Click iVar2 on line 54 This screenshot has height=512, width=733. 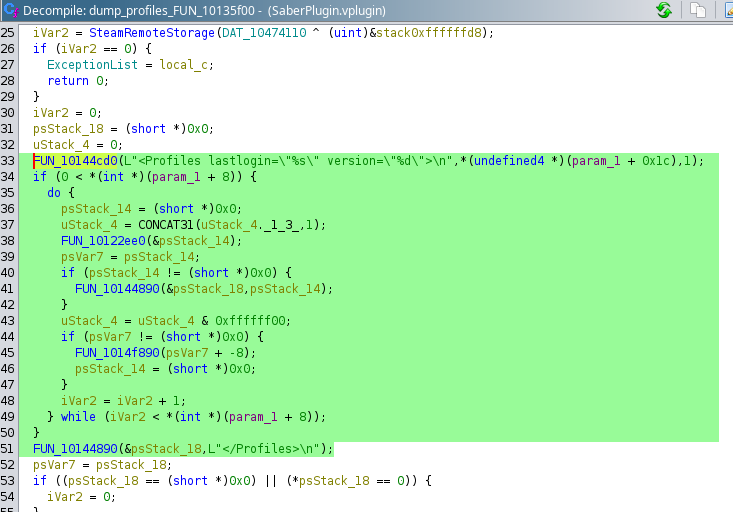pos(65,497)
